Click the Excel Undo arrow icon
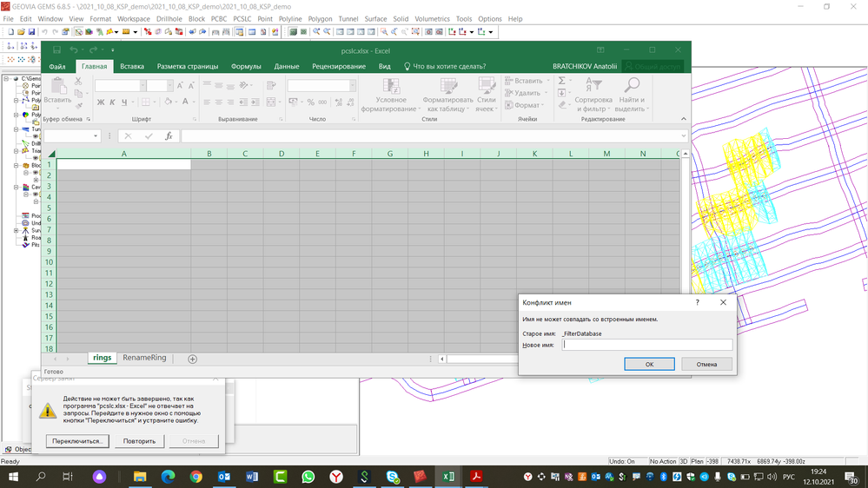 tap(74, 50)
